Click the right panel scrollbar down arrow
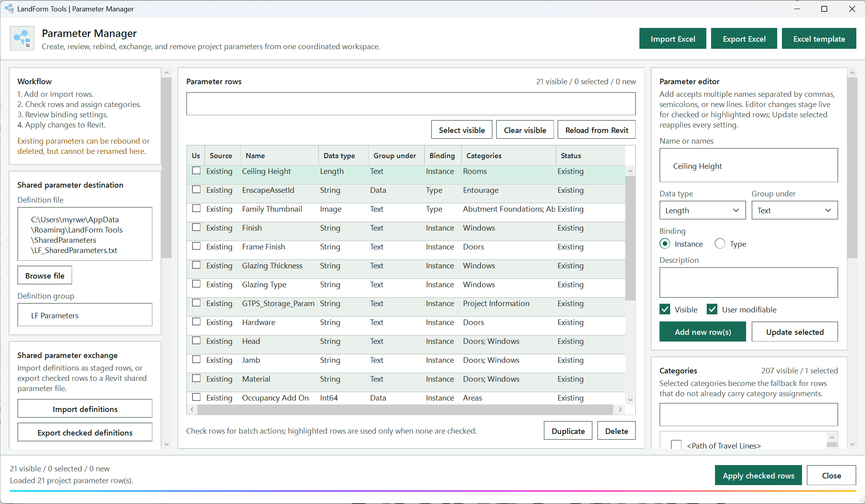This screenshot has width=865, height=504. tap(852, 444)
